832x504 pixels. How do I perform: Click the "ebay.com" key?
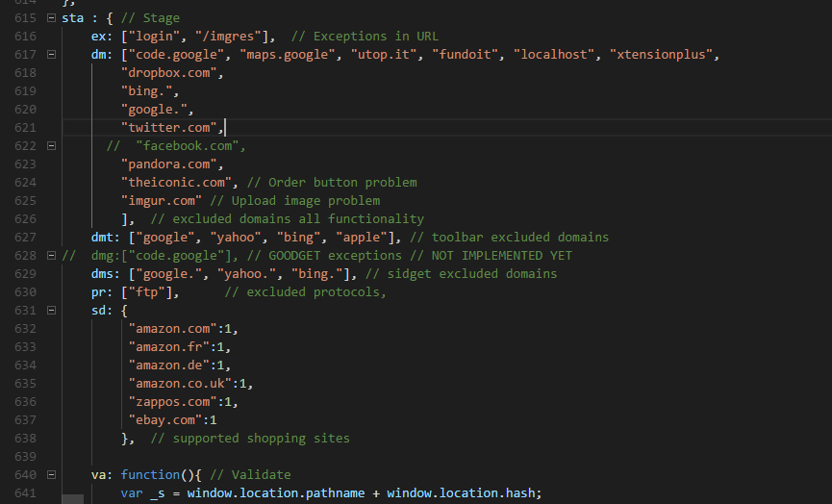tap(165, 420)
